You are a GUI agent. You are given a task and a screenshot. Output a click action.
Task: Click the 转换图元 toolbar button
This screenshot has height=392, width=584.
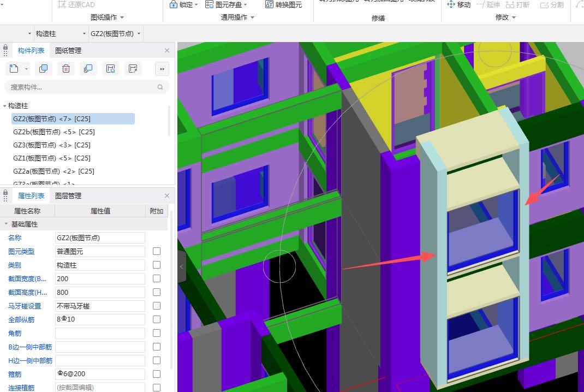click(283, 4)
